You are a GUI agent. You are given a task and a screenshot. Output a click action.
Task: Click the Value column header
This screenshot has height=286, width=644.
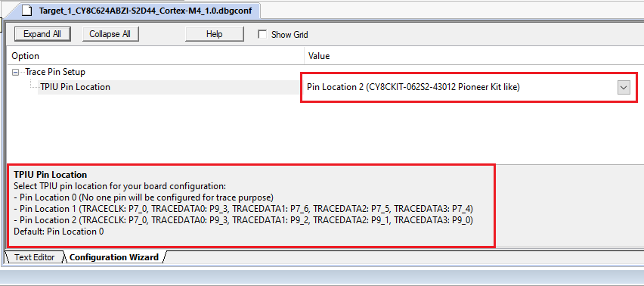474,56
